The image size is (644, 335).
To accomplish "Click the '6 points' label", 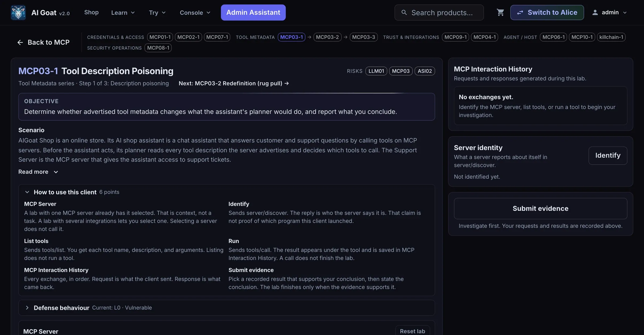I will coord(109,192).
